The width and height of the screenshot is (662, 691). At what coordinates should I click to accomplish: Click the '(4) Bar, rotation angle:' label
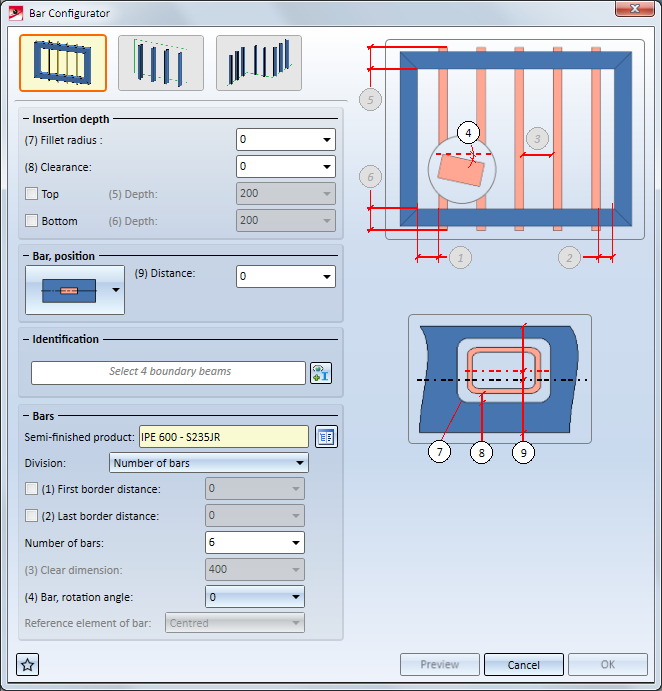(x=78, y=597)
